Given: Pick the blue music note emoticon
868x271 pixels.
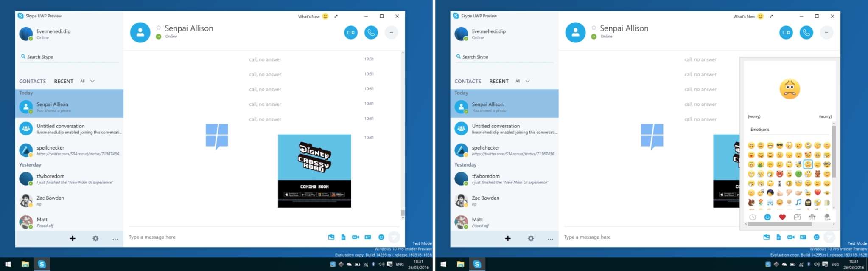Looking at the screenshot, I should [x=798, y=202].
